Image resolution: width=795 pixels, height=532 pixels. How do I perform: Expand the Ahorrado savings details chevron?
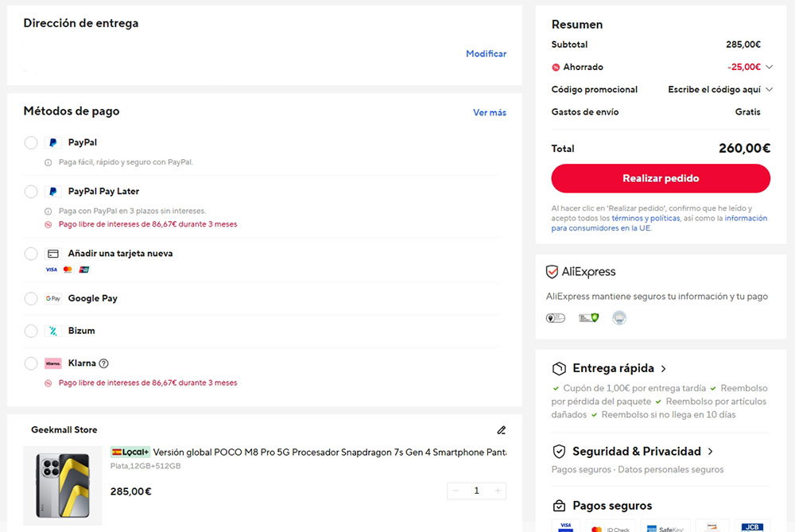click(x=769, y=67)
